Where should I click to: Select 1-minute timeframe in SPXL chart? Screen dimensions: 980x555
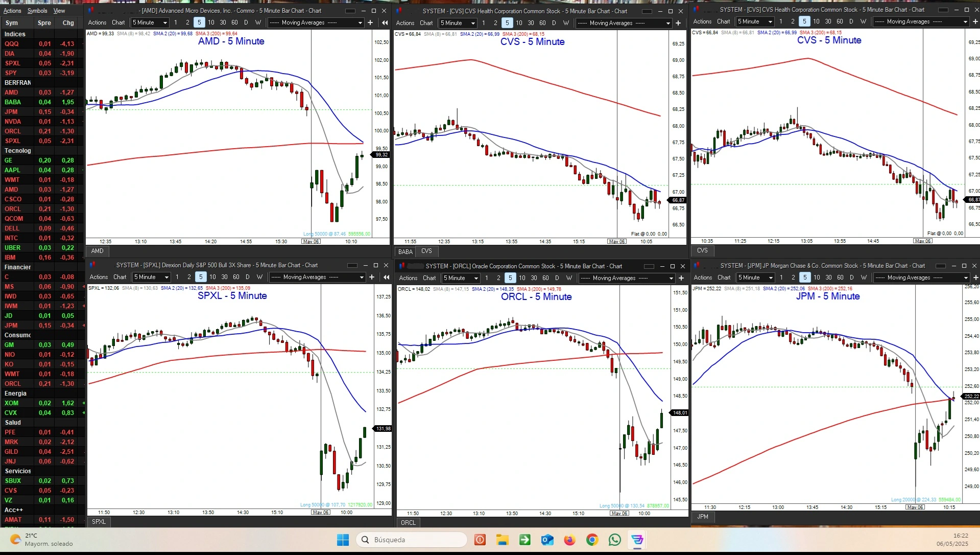coord(177,277)
